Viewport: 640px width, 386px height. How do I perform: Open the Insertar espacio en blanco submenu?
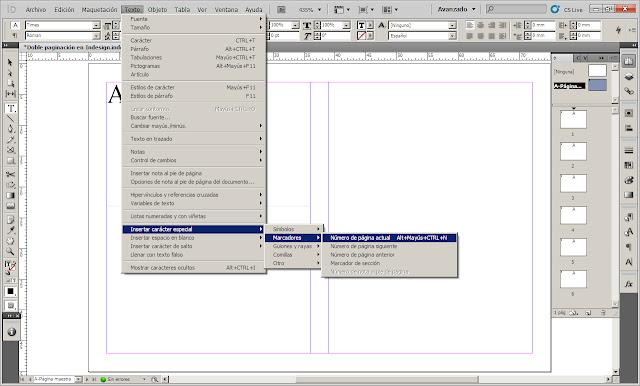(194, 237)
